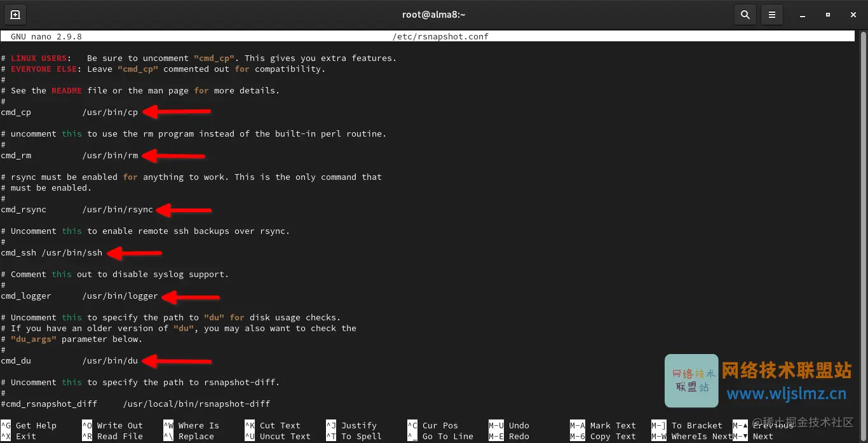Viewport: 868px width, 443px height.
Task: Click the '/usr/bin/du' path
Action: coord(110,360)
